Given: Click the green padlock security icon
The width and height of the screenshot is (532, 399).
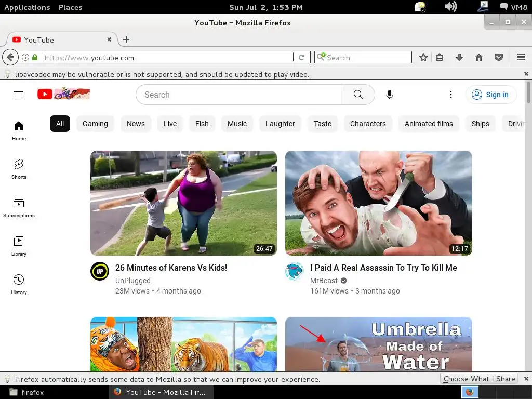Looking at the screenshot, I should [x=35, y=57].
